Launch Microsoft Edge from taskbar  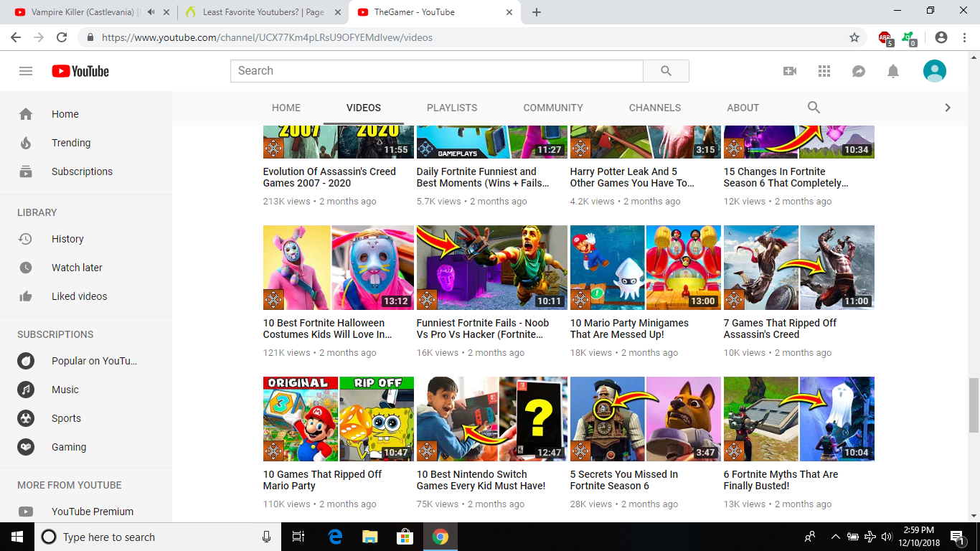tap(335, 537)
